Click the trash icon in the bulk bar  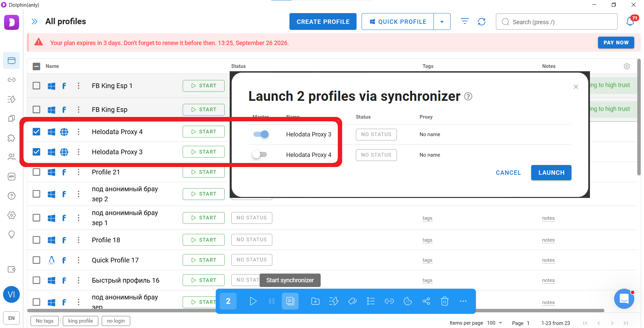click(x=445, y=301)
